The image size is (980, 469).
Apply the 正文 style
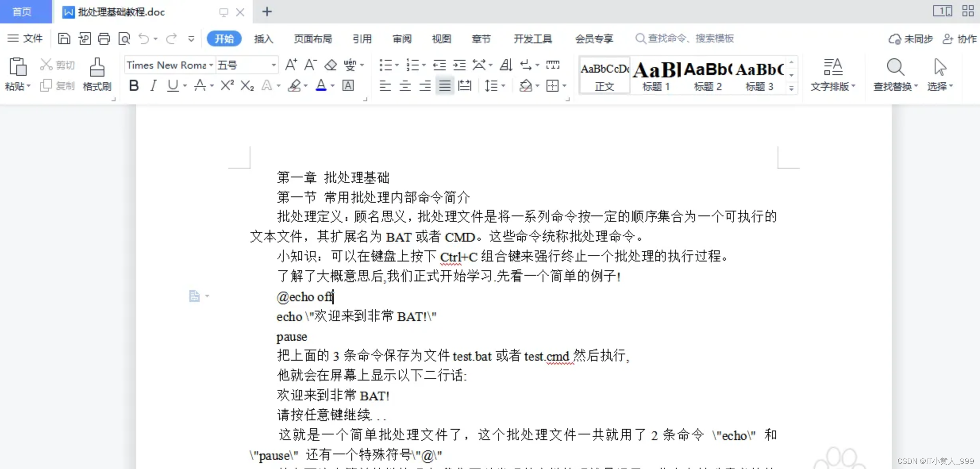(604, 75)
